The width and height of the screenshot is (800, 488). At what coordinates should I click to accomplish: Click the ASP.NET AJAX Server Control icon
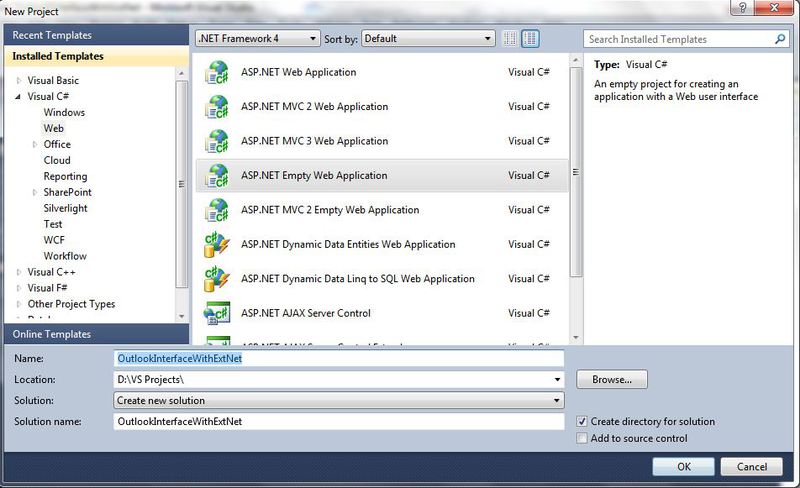point(217,313)
